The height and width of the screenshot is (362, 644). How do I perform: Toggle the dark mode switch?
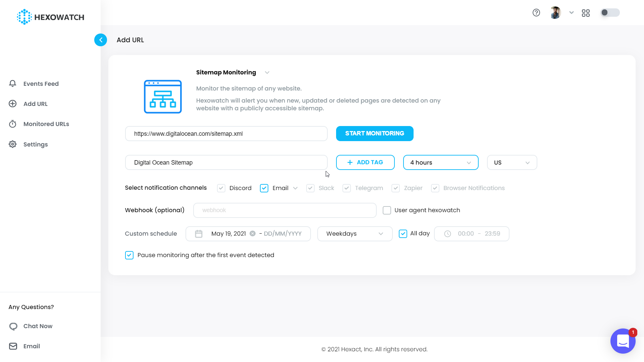coord(610,13)
